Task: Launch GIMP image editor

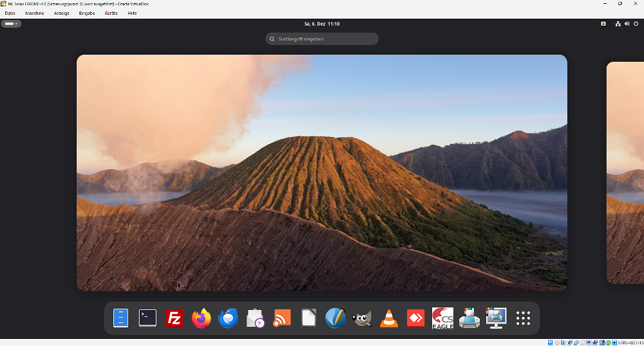Action: 362,318
